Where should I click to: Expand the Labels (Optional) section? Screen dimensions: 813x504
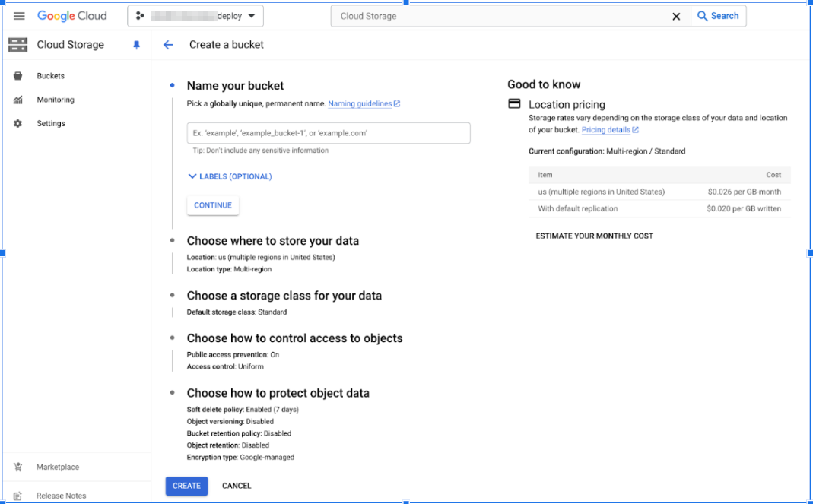coord(230,176)
